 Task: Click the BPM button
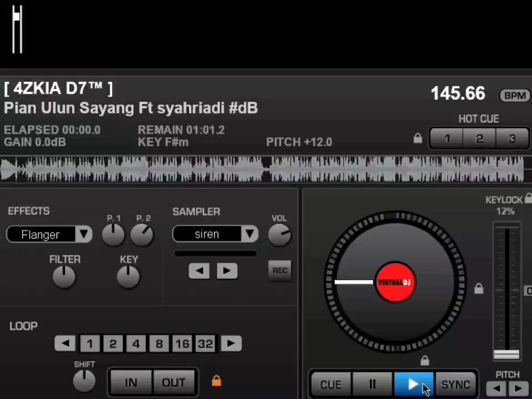pos(515,95)
